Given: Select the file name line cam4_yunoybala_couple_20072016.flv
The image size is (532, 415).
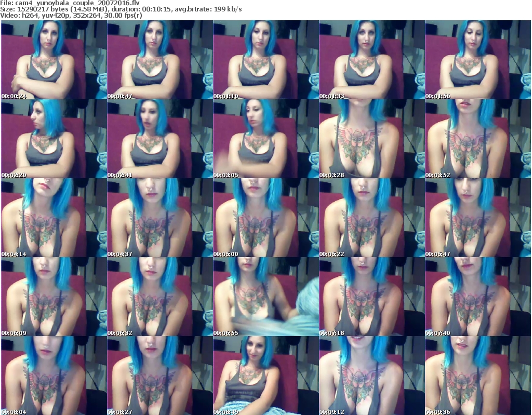Looking at the screenshot, I should click(70, 3).
